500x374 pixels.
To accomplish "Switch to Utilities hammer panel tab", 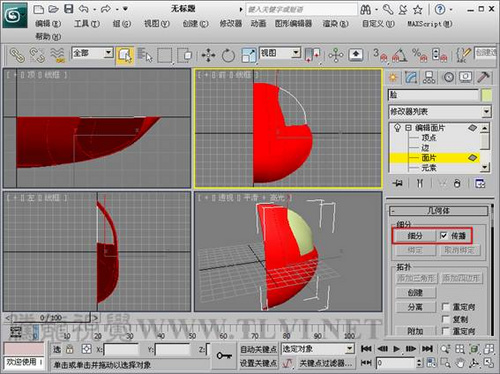I will pyautogui.click(x=483, y=77).
